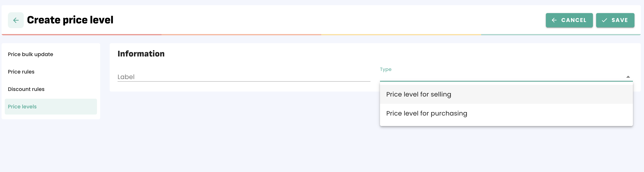The width and height of the screenshot is (644, 172).
Task: Click the left-arrow icon inside the Cancel button
Action: [554, 20]
